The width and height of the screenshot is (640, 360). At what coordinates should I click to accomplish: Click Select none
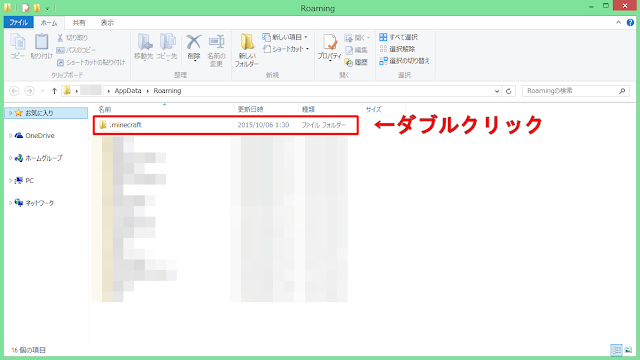click(x=397, y=49)
